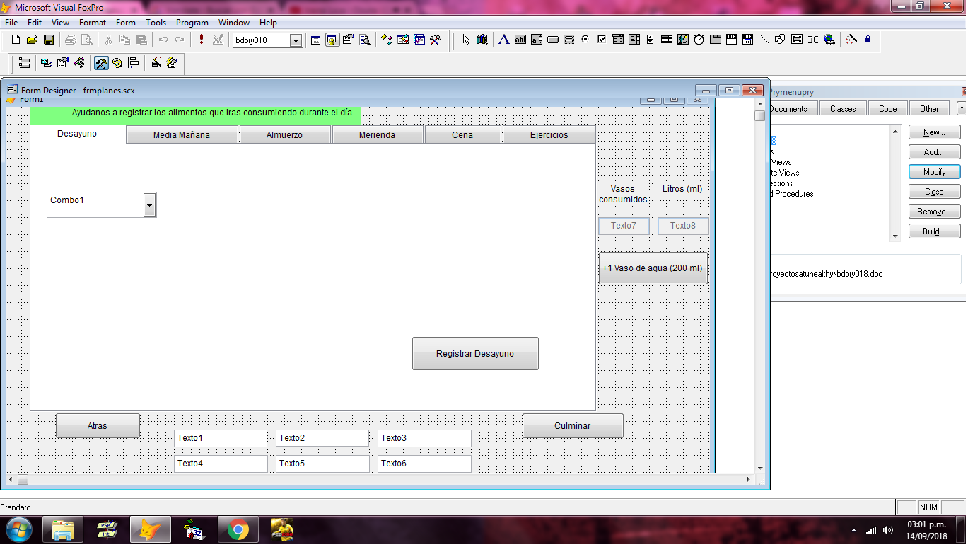This screenshot has height=552, width=980.
Task: Select the Shape control tool
Action: [781, 40]
